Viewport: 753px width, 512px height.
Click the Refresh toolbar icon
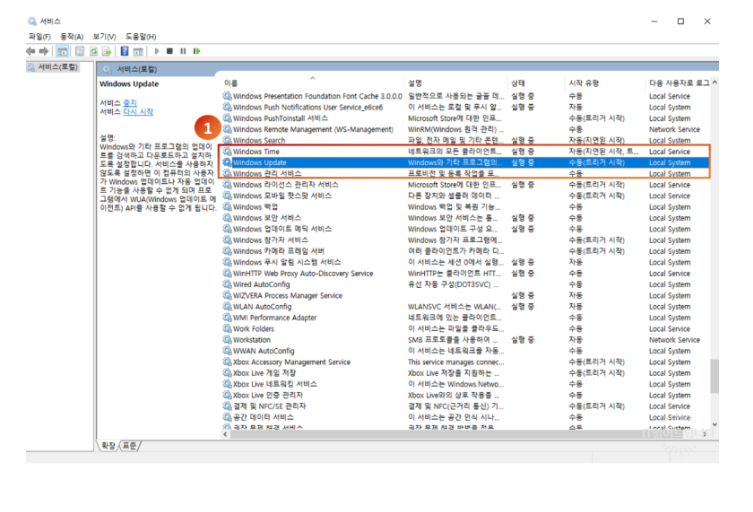coord(94,51)
